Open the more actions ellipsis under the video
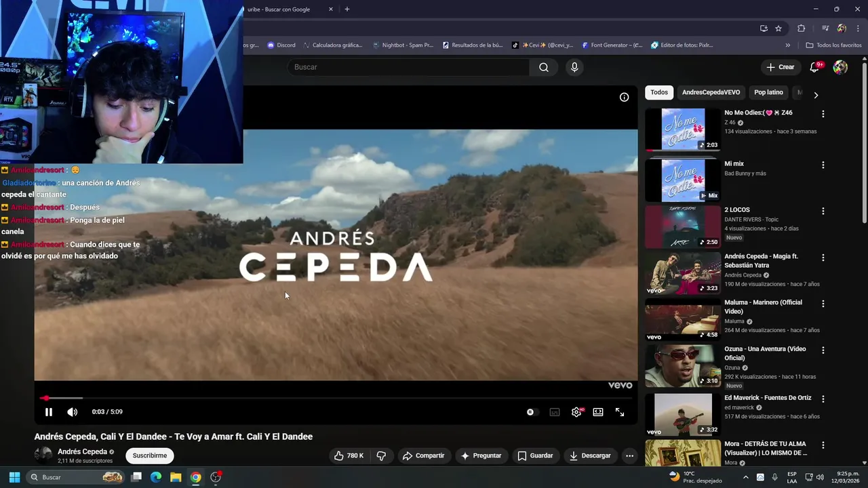868x488 pixels. 629,455
